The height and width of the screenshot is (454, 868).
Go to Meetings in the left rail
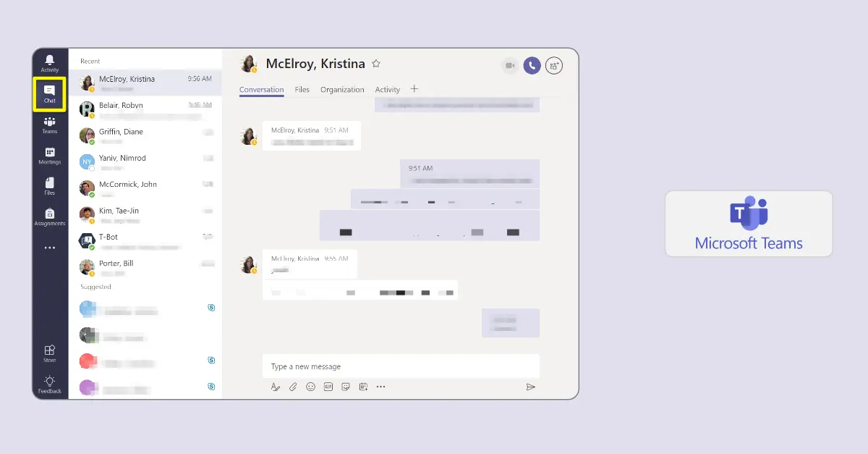50,156
